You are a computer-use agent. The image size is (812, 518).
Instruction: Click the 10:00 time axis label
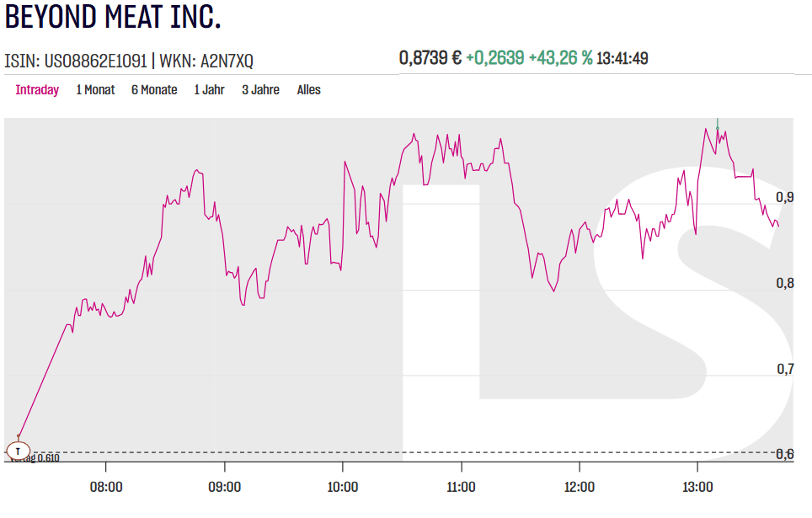point(343,487)
